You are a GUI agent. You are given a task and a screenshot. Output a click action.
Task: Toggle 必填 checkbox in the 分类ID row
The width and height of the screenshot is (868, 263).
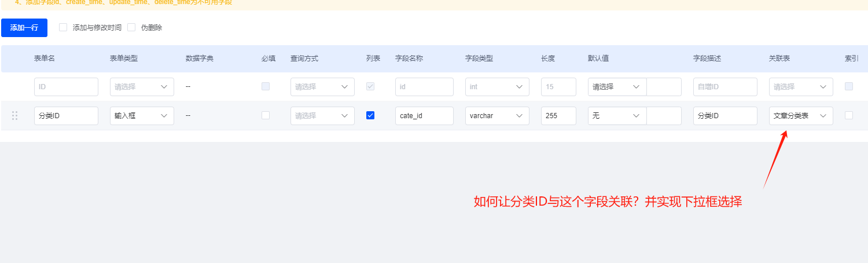(x=266, y=115)
